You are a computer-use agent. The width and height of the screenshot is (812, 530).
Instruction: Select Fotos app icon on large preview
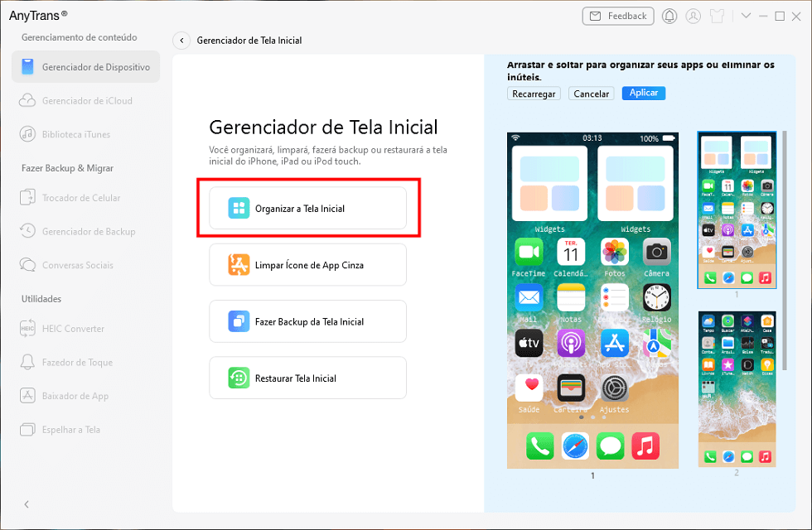[x=615, y=252]
